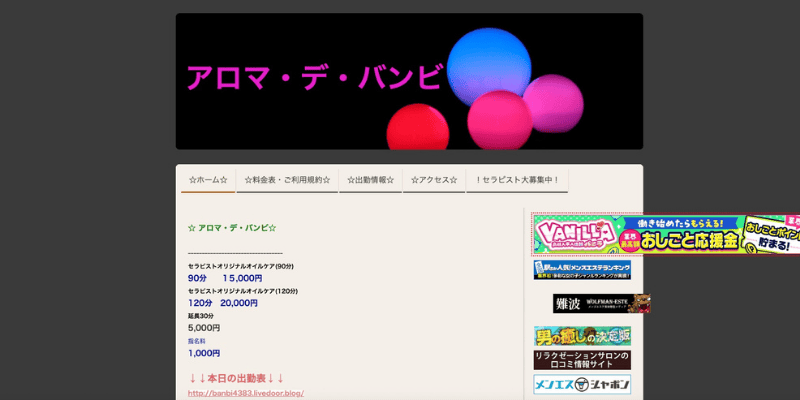Image resolution: width=800 pixels, height=400 pixels.
Task: Open the banbi4383.livedoor.blog link
Action: tap(246, 393)
